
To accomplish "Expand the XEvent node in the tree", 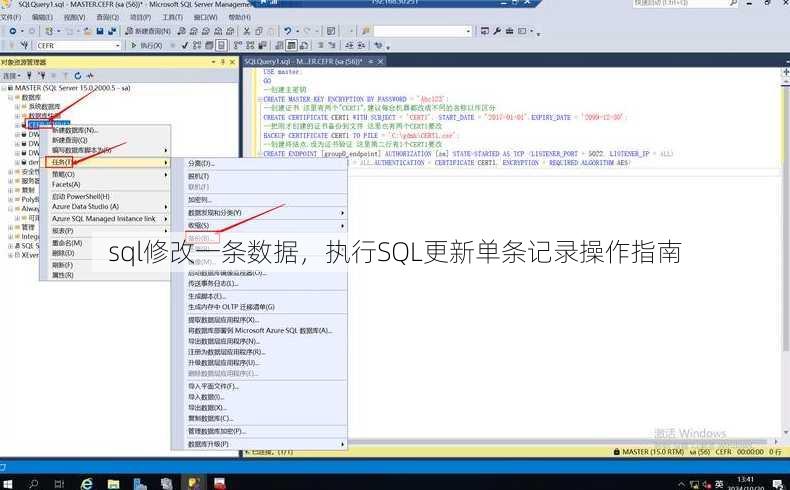I will coord(11,255).
